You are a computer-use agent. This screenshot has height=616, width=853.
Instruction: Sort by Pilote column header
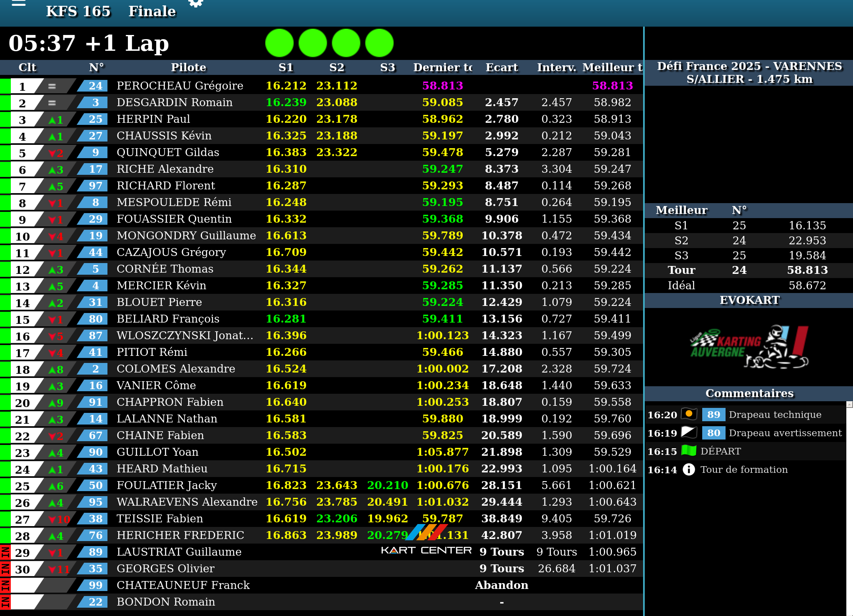188,67
